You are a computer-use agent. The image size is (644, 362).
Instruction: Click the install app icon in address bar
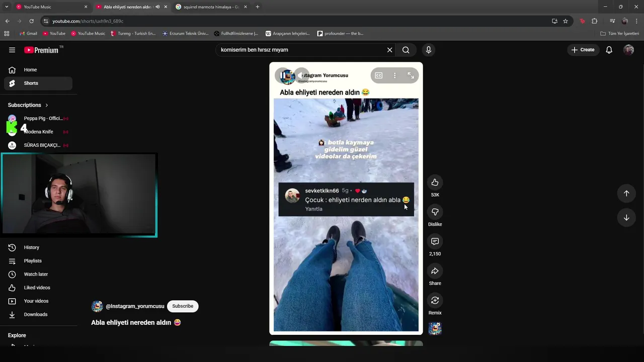pos(554,21)
